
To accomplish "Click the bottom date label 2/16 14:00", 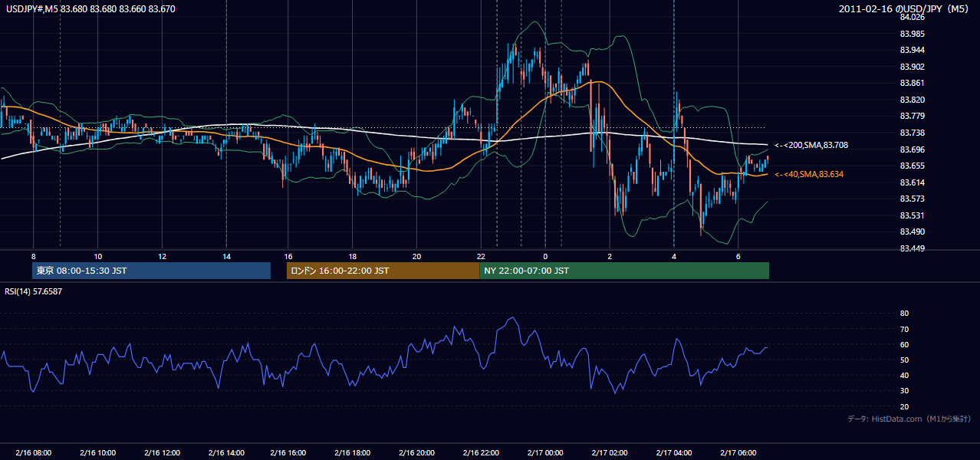I will (x=226, y=453).
